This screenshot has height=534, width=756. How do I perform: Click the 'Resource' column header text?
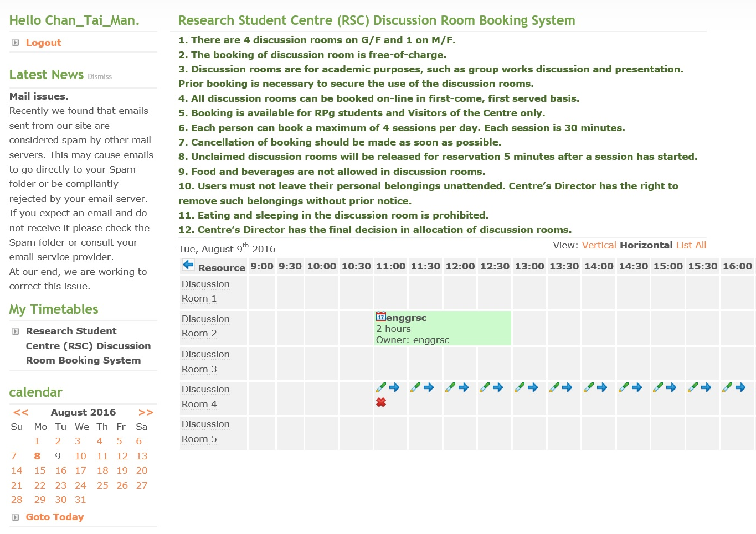pos(222,268)
